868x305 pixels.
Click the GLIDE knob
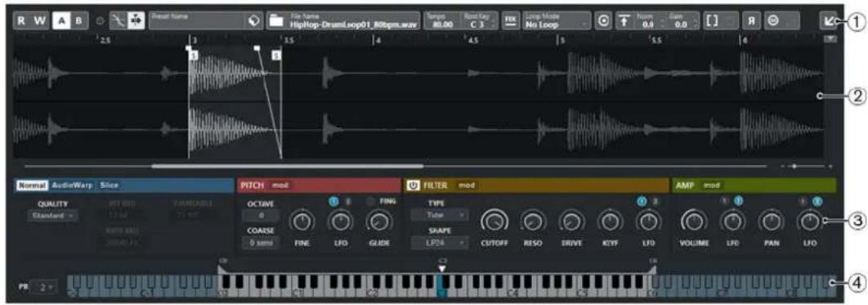click(x=378, y=222)
